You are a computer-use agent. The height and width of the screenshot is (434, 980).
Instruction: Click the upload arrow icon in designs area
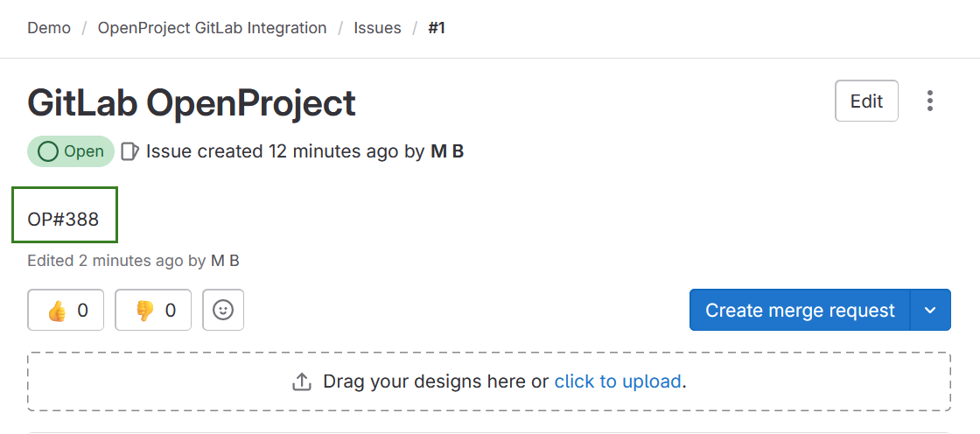(302, 381)
